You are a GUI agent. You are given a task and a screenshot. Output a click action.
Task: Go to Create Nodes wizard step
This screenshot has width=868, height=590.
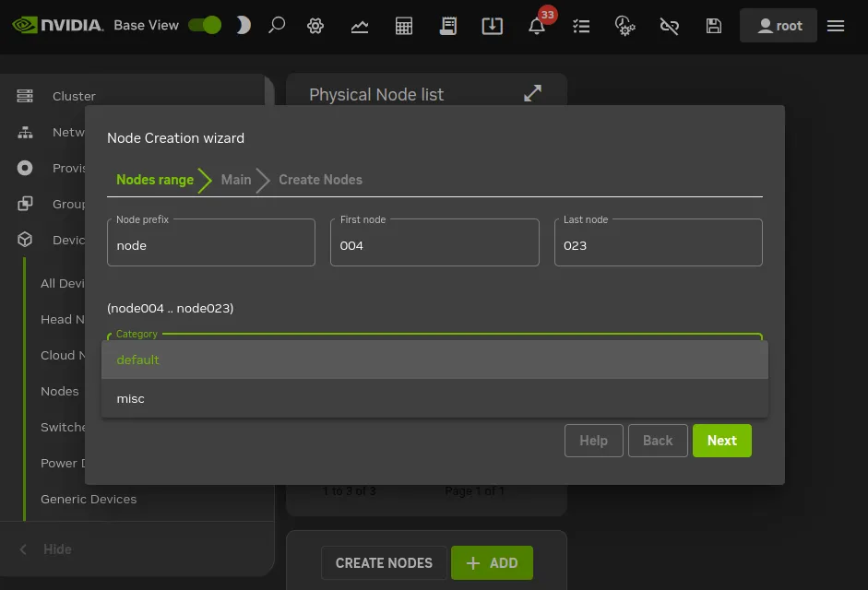point(320,180)
